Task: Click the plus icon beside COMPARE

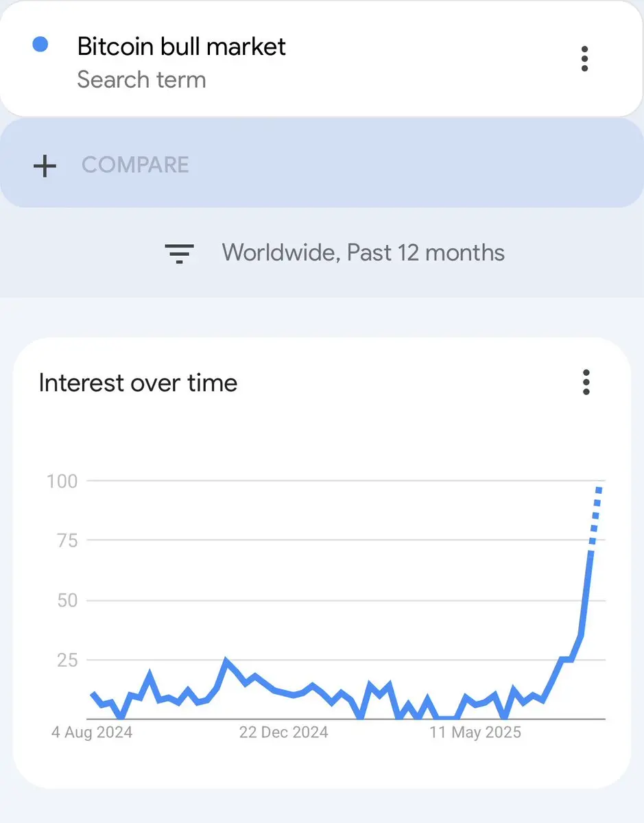Action: 45,165
